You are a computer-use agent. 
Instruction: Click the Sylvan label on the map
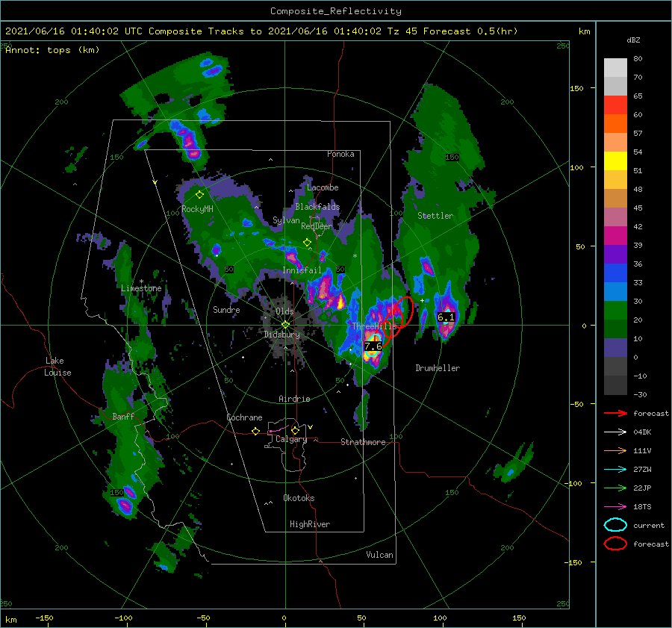pyautogui.click(x=286, y=221)
